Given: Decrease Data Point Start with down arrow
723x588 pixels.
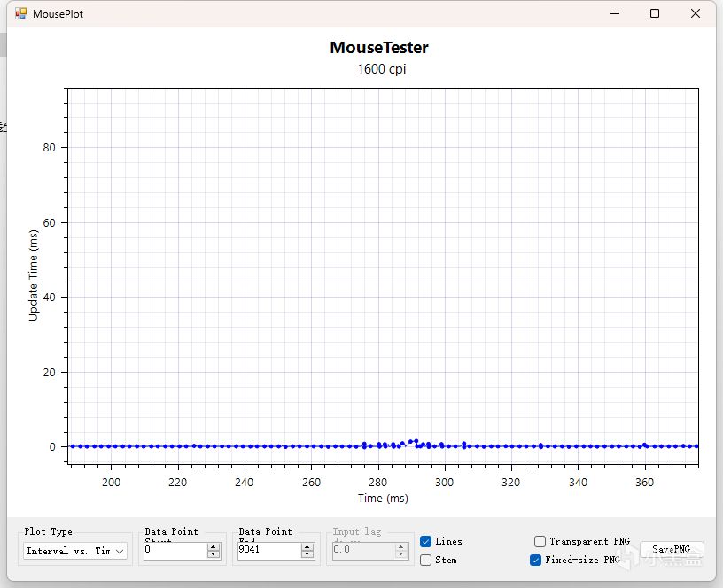Looking at the screenshot, I should (213, 554).
